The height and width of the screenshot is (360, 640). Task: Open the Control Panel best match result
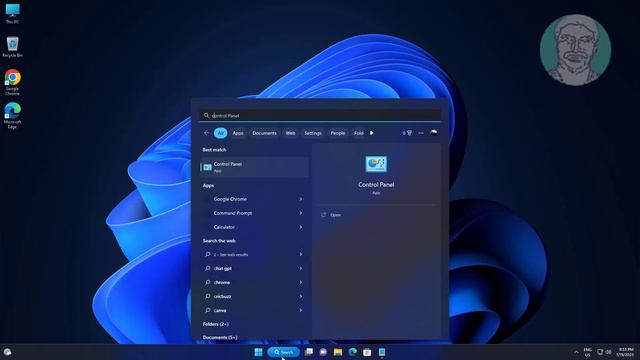pyautogui.click(x=254, y=167)
